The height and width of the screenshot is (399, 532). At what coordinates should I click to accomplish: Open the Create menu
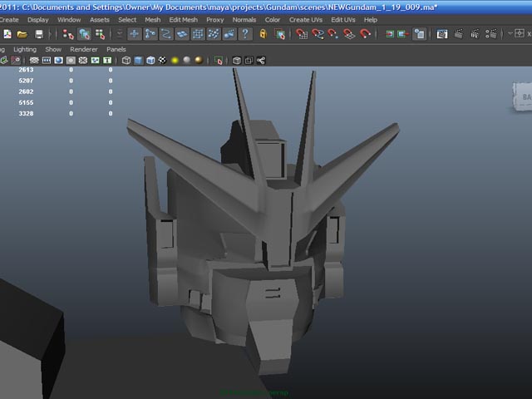point(9,20)
